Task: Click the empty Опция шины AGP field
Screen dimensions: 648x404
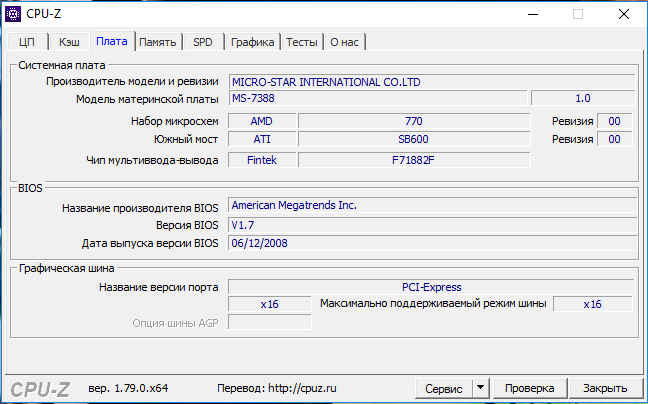Action: point(269,322)
